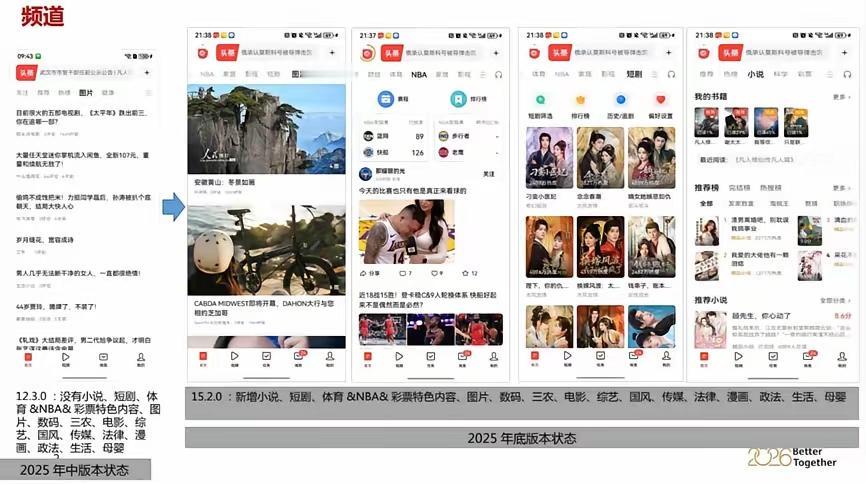
Task: Tap the profile icon in the 12.3.0 phone's bottom bar
Action: point(141,357)
